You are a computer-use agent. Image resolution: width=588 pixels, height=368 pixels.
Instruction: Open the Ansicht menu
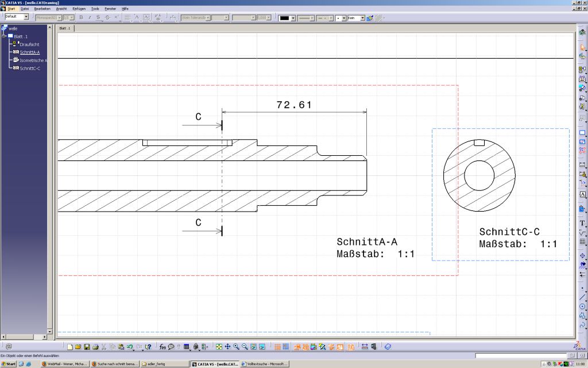coord(61,9)
